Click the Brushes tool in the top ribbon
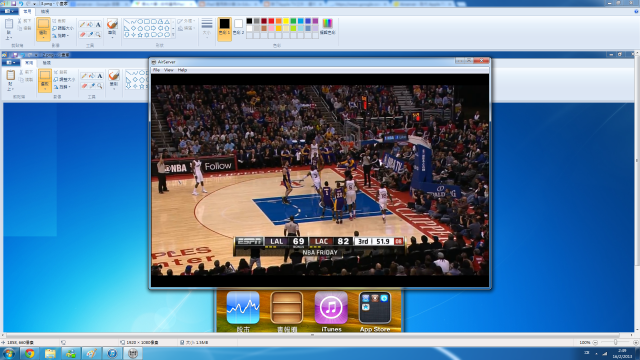Image resolution: width=640 pixels, height=360 pixels. 112,24
